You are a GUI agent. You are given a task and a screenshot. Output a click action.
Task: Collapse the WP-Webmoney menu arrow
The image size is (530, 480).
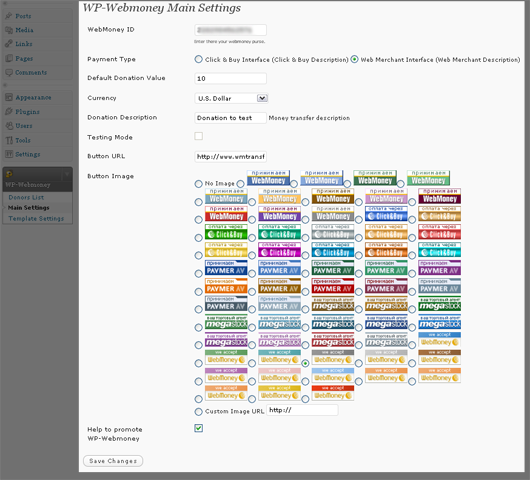click(67, 174)
